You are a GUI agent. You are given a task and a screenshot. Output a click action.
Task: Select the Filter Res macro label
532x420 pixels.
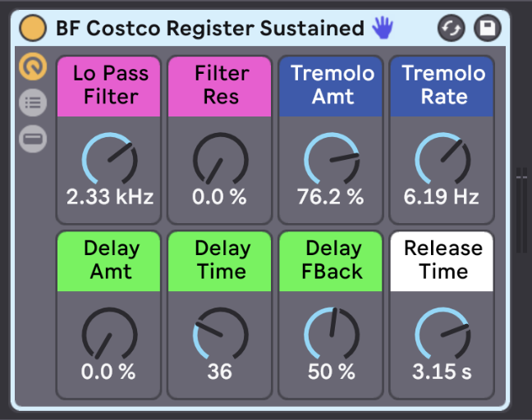[x=220, y=86]
